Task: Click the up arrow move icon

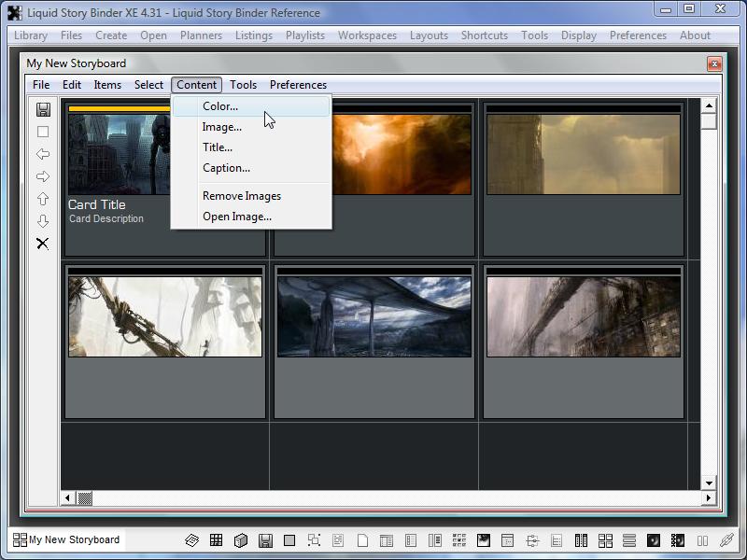Action: (43, 199)
